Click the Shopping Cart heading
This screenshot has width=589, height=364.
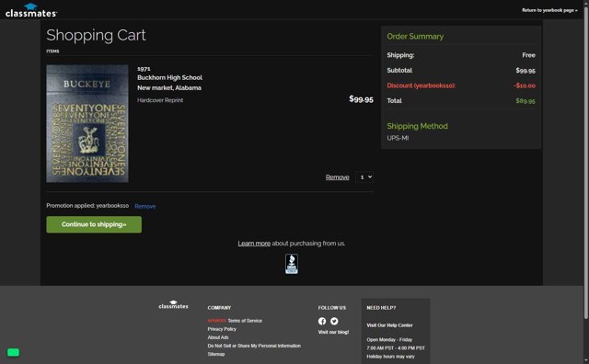click(x=96, y=35)
